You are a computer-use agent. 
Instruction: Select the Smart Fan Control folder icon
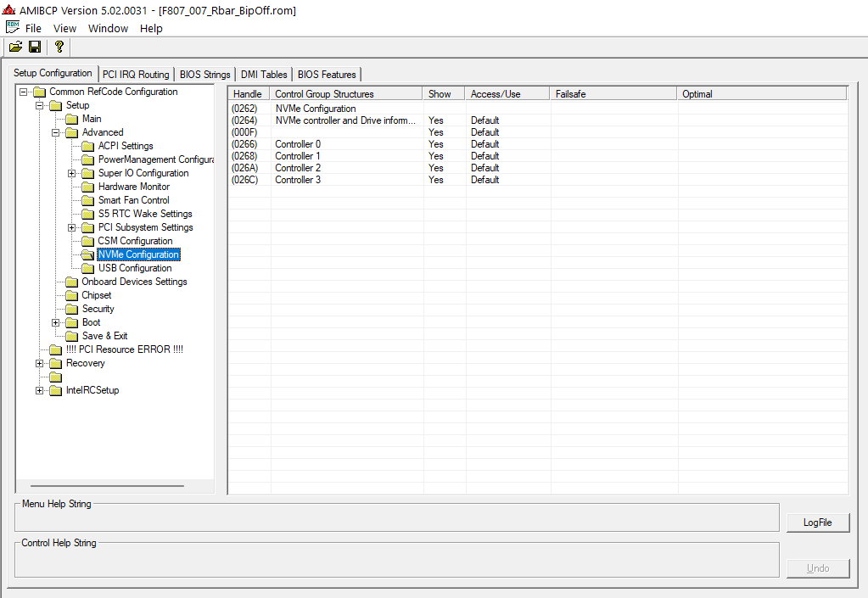tap(87, 200)
